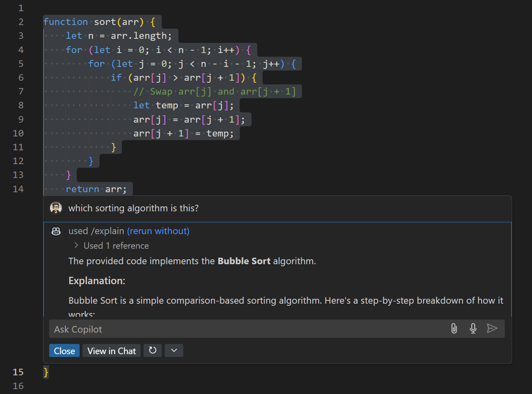Image resolution: width=532 pixels, height=394 pixels.
Task: Click the rerun without link
Action: pyautogui.click(x=158, y=231)
